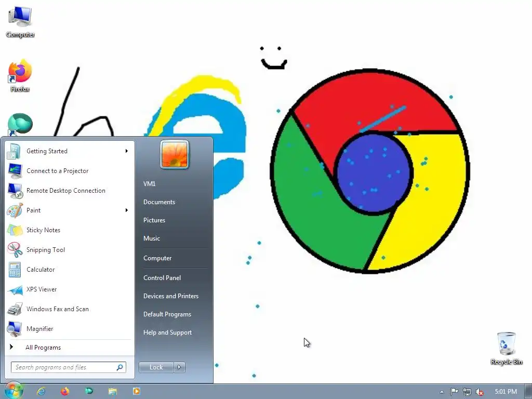
Task: Click the Remote Desktop Connection label
Action: 66,191
